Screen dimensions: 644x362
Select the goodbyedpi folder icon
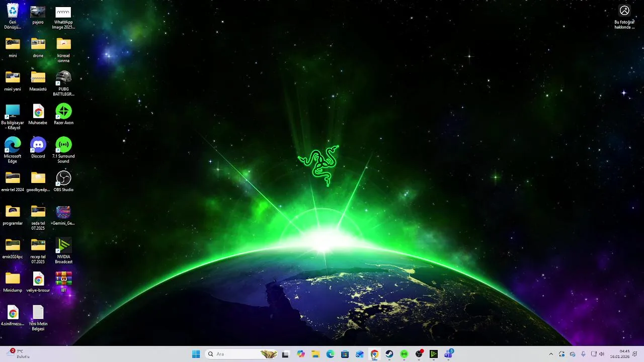click(x=38, y=182)
